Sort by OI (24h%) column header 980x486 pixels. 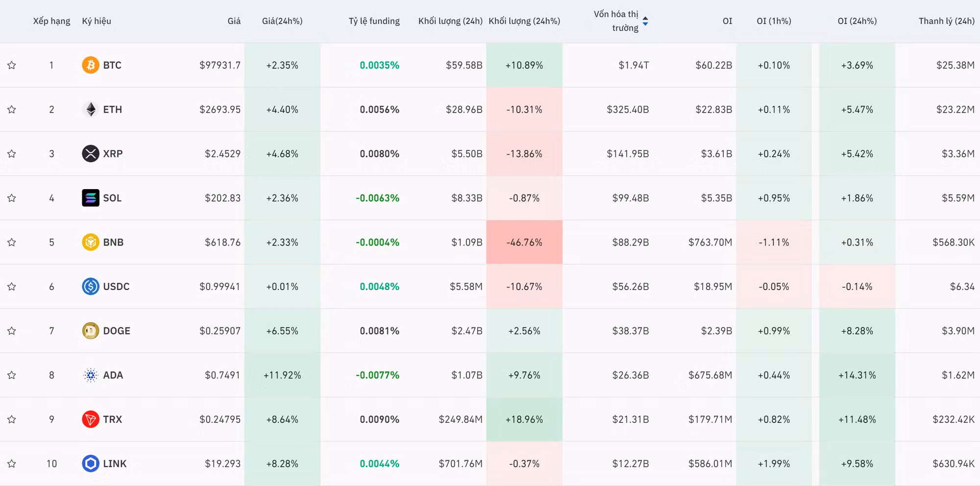click(x=857, y=21)
